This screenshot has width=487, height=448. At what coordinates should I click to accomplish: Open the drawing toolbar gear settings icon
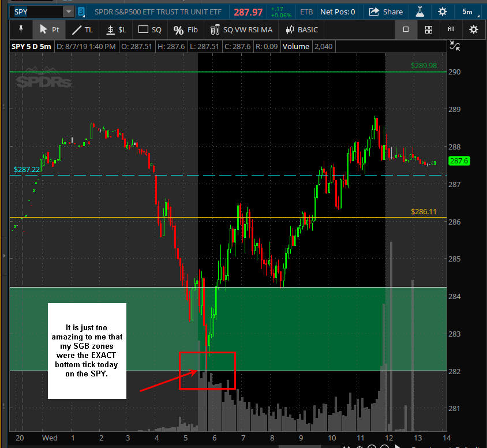tap(473, 30)
